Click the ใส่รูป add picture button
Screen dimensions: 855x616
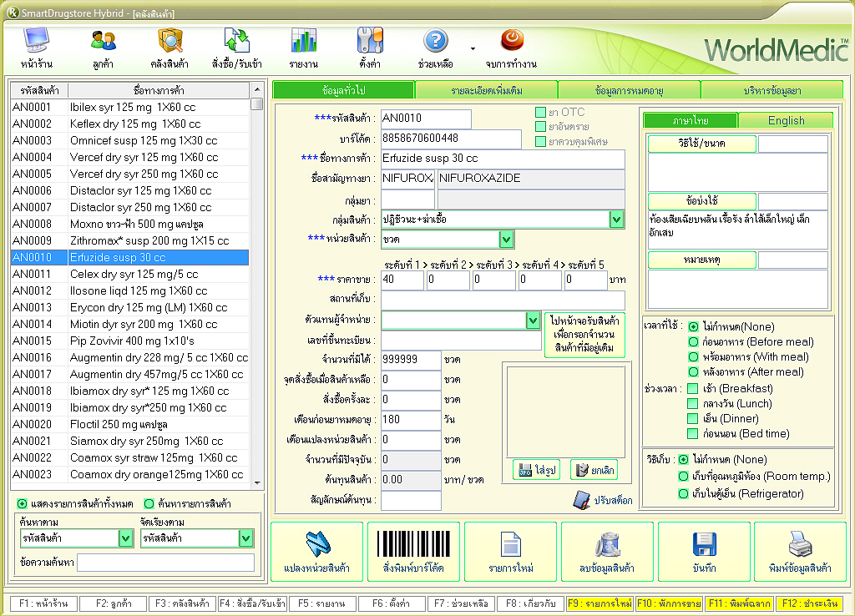537,470
